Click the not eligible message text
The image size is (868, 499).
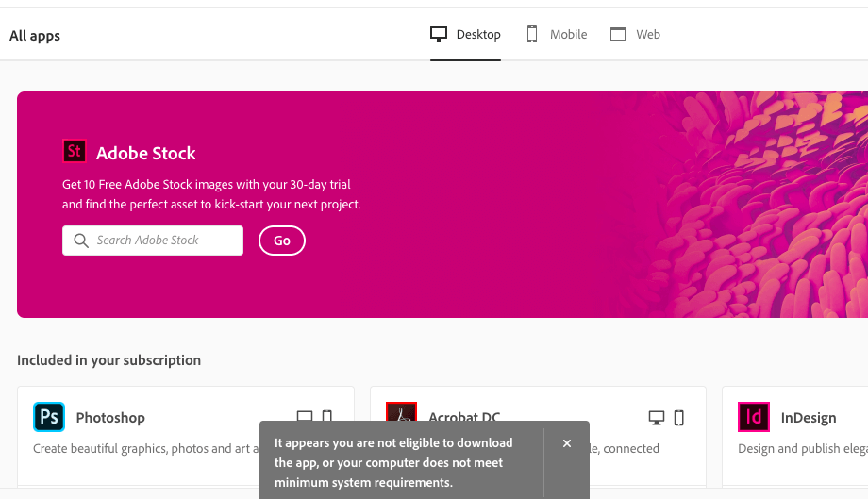click(393, 462)
